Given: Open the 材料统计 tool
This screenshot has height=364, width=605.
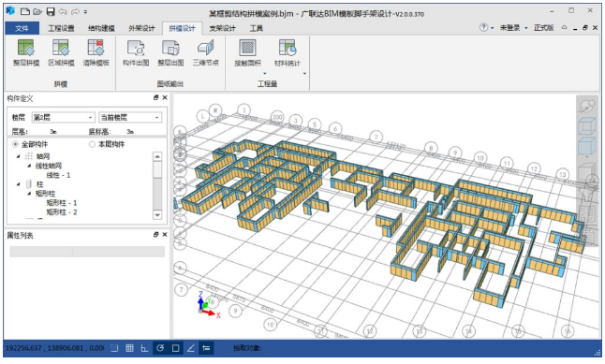Looking at the screenshot, I should (288, 48).
